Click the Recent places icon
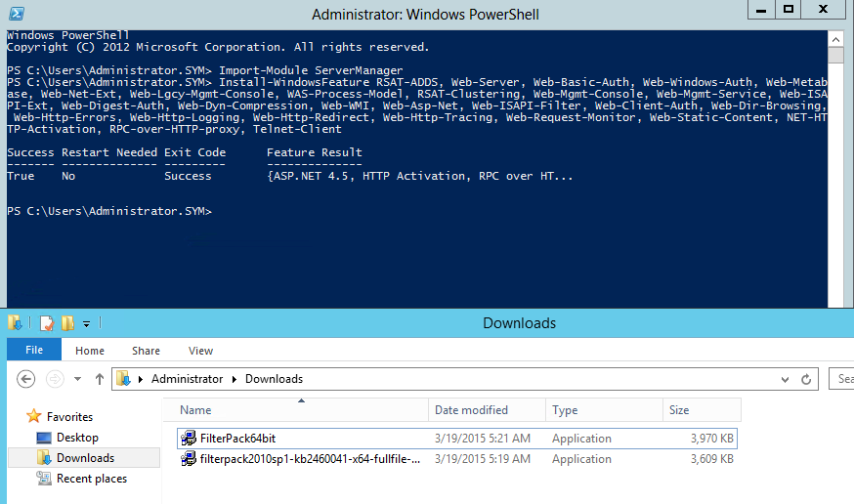 (x=44, y=479)
